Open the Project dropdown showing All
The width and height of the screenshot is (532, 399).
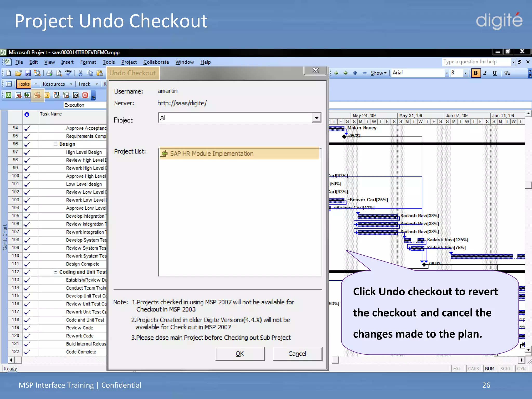click(x=316, y=118)
